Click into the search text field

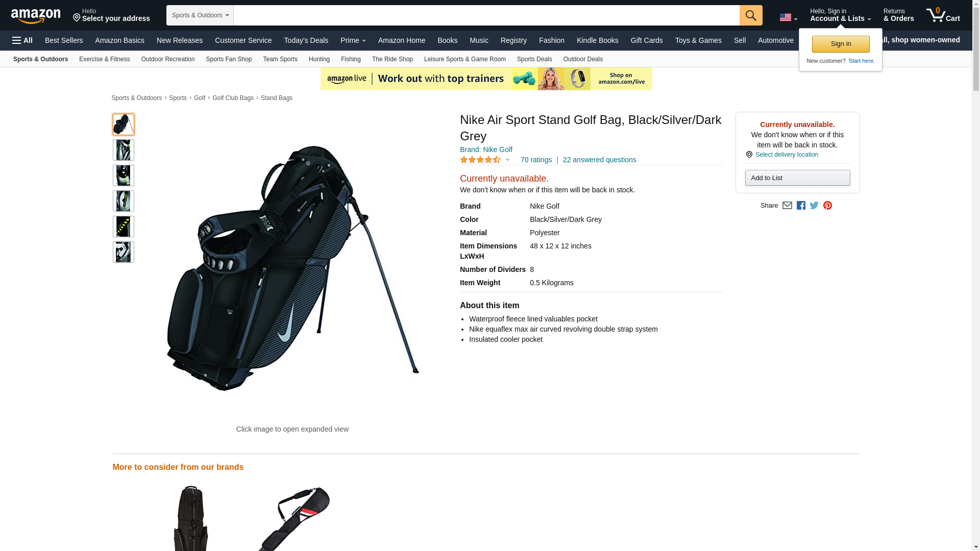point(486,15)
